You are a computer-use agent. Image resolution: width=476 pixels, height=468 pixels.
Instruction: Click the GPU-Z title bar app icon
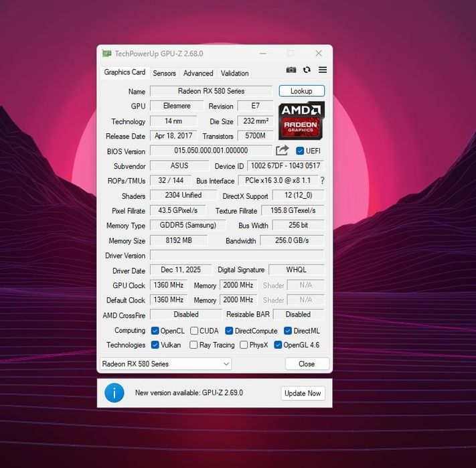pos(106,54)
